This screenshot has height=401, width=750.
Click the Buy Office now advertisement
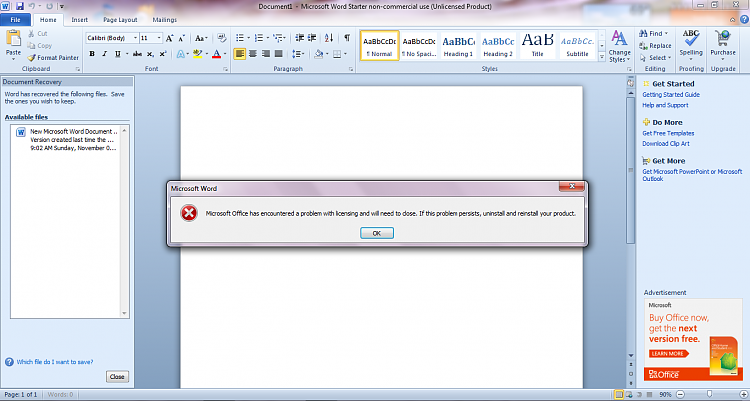(693, 340)
